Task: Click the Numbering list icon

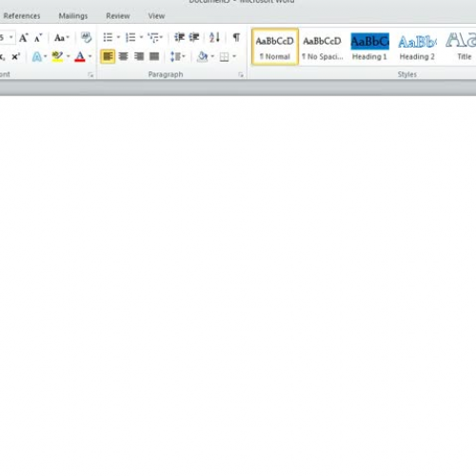Action: 130,37
